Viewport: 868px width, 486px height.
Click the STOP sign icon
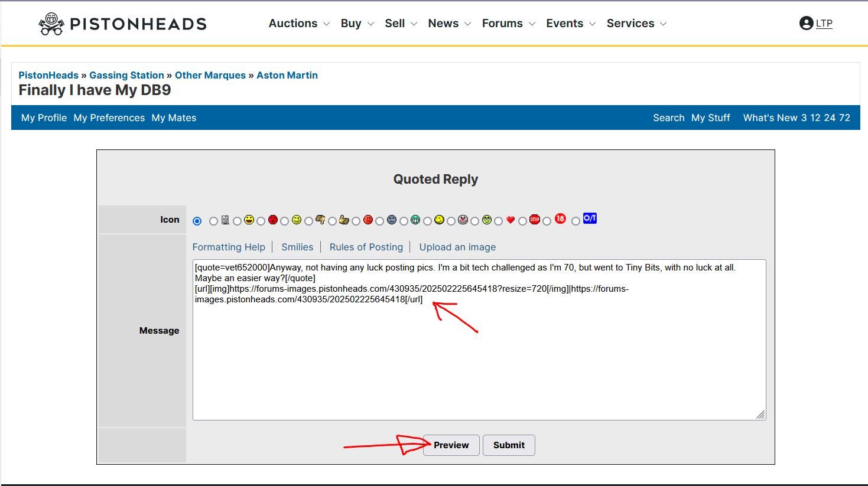(x=535, y=220)
